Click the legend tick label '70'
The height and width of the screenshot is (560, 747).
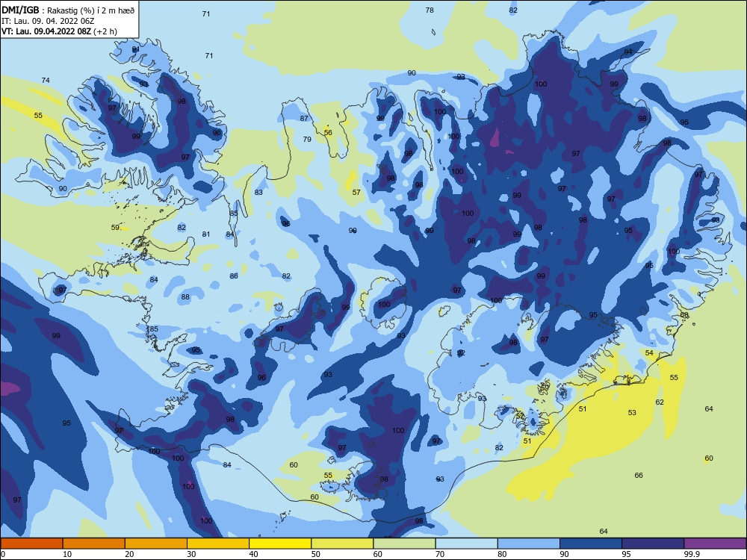click(440, 554)
